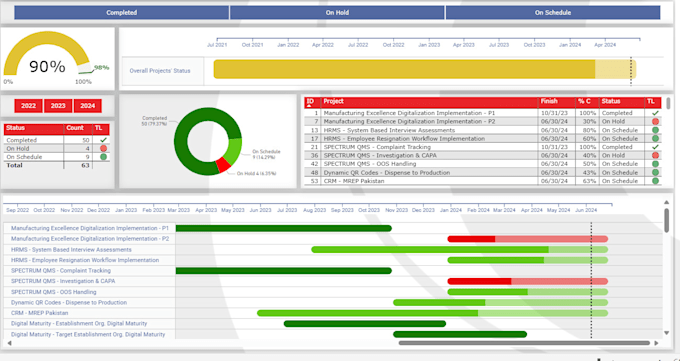Click Gantt bar for Employee Resignation Workflow
This screenshot has width=680, height=361.
[x=527, y=260]
